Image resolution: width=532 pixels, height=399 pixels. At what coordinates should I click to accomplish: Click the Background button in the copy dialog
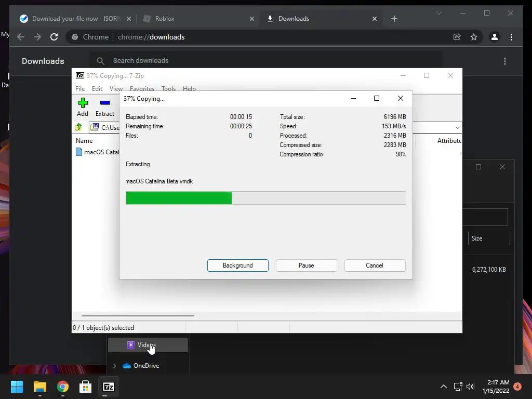pos(238,265)
